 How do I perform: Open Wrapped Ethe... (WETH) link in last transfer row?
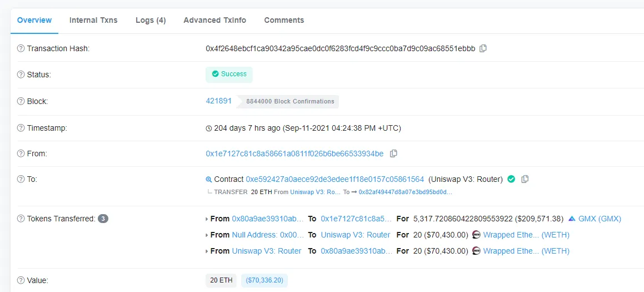(x=526, y=251)
